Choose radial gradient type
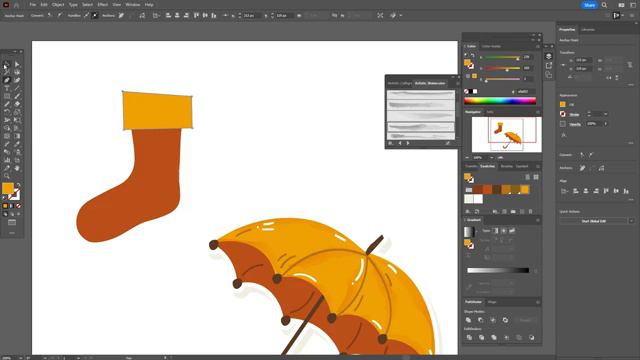640x360 pixels. (x=504, y=231)
